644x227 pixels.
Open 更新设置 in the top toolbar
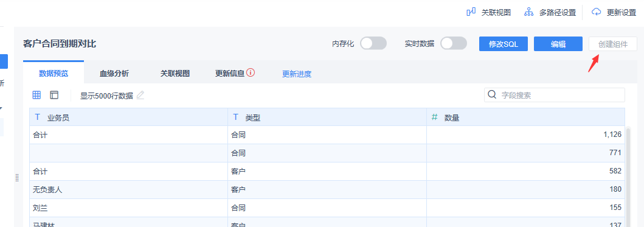click(614, 12)
